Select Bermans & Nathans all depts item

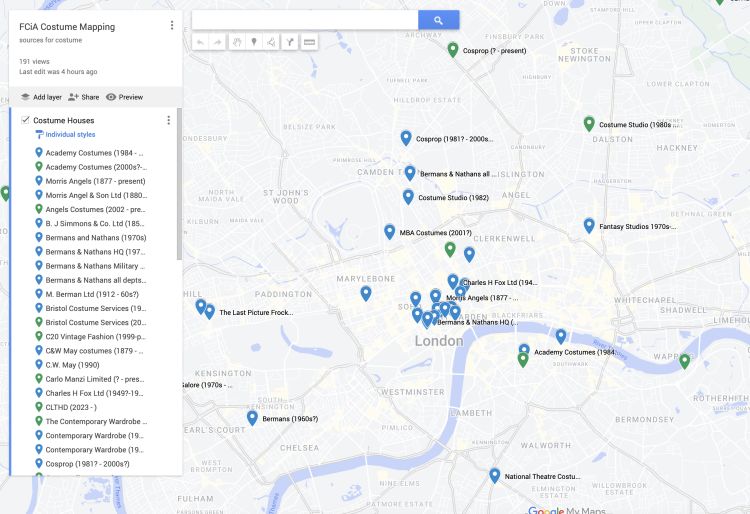click(91, 280)
